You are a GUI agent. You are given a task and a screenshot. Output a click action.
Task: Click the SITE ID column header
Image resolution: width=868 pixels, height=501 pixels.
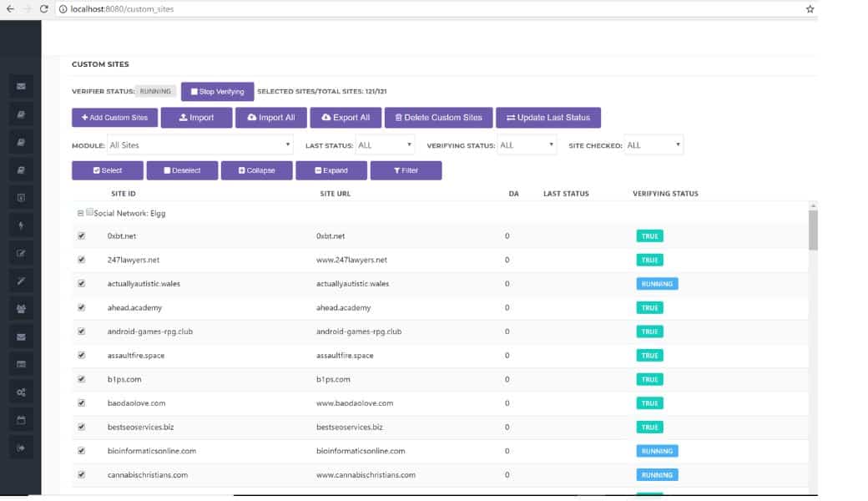tap(124, 194)
